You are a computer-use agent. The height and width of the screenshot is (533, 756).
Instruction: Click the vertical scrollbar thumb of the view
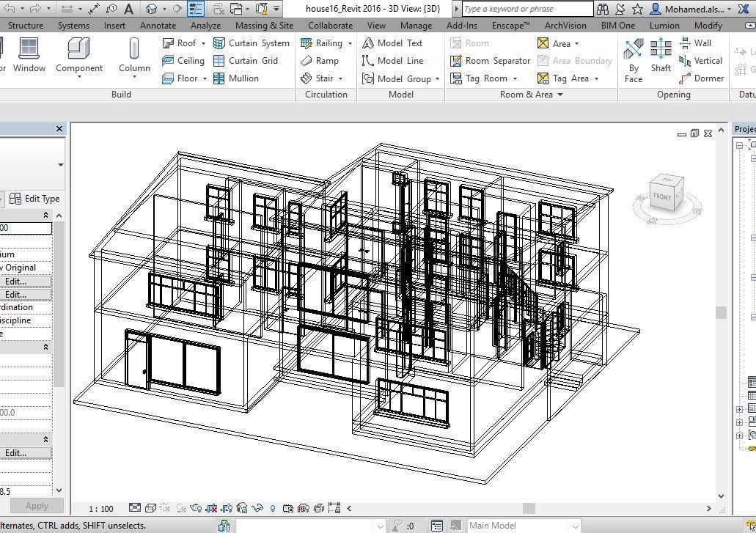(721, 312)
